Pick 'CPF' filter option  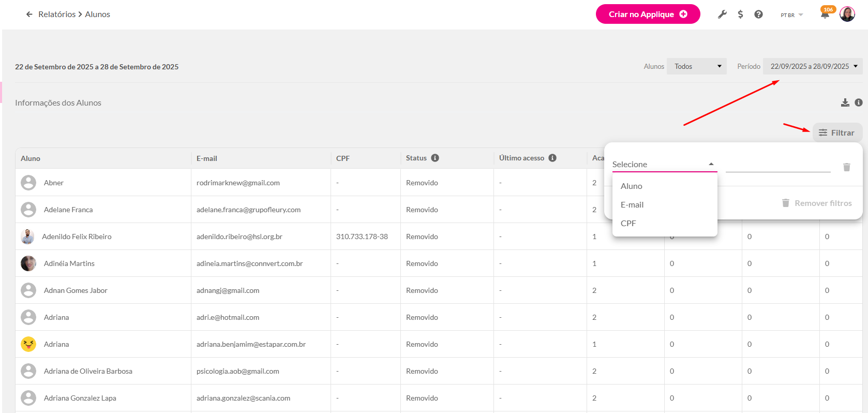(x=628, y=224)
